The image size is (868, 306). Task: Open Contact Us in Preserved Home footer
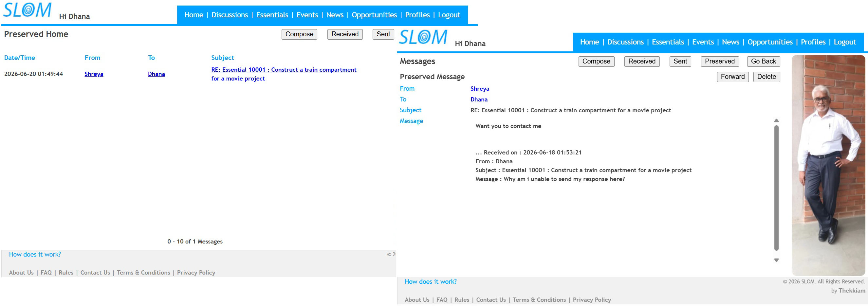(x=95, y=273)
